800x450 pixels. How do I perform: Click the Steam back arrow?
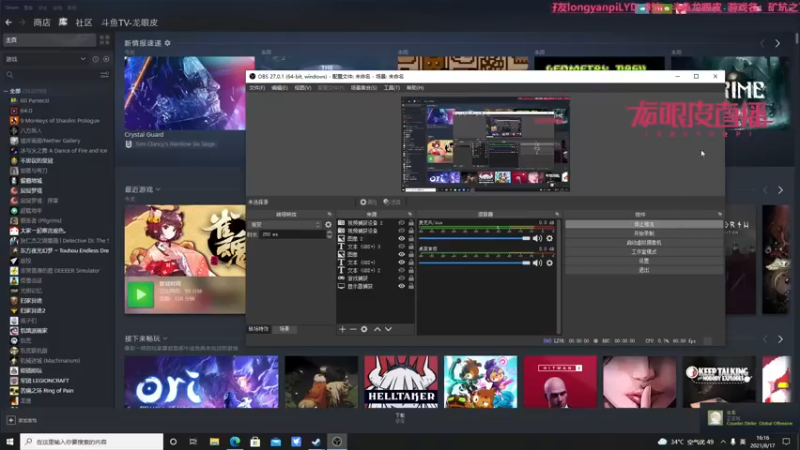[9, 22]
